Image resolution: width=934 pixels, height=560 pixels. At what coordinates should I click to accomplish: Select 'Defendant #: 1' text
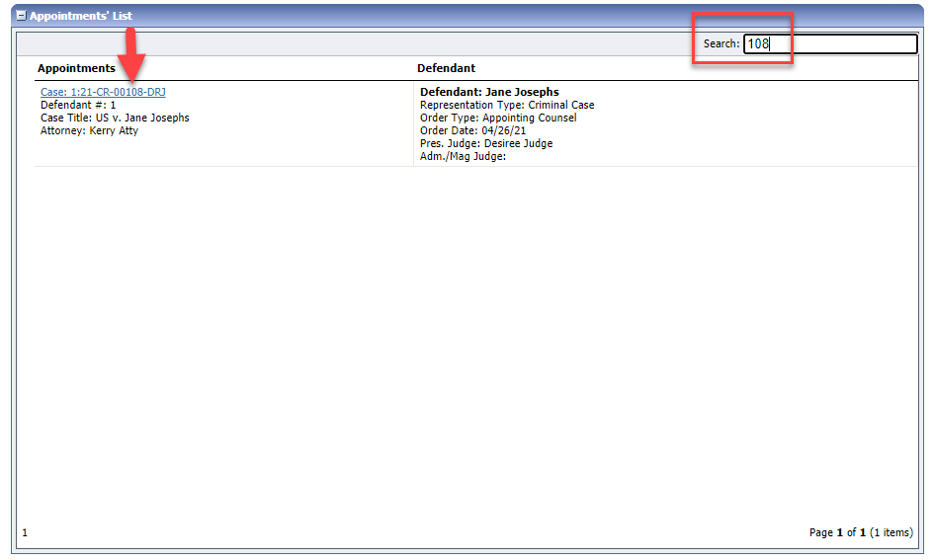[78, 105]
